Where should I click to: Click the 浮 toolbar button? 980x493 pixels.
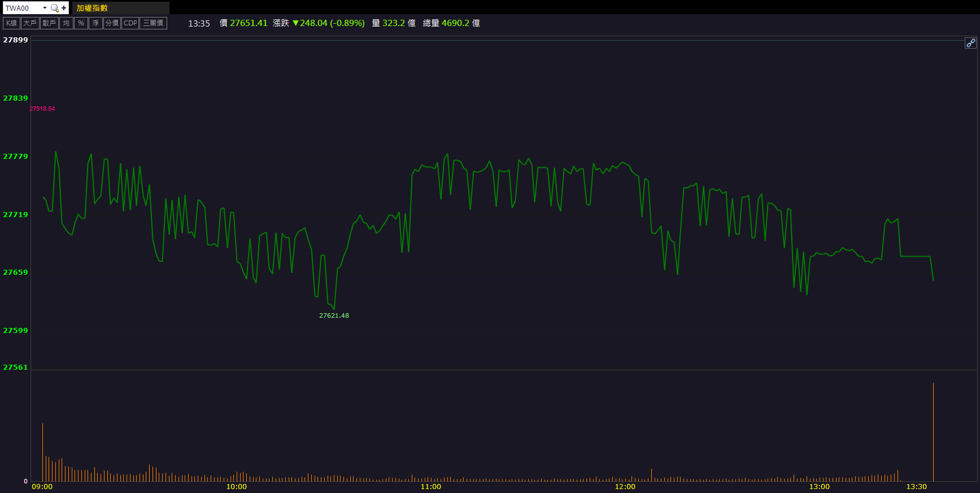(x=95, y=23)
